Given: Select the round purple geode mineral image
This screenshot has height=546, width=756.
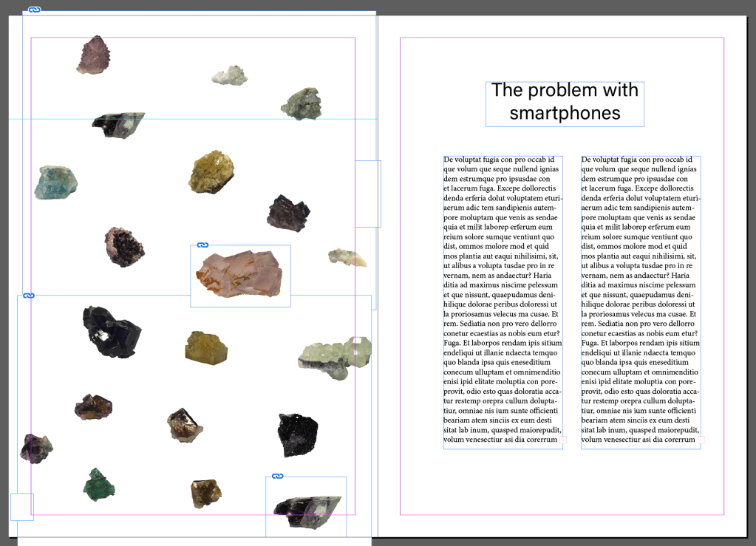Looking at the screenshot, I should point(123,245).
